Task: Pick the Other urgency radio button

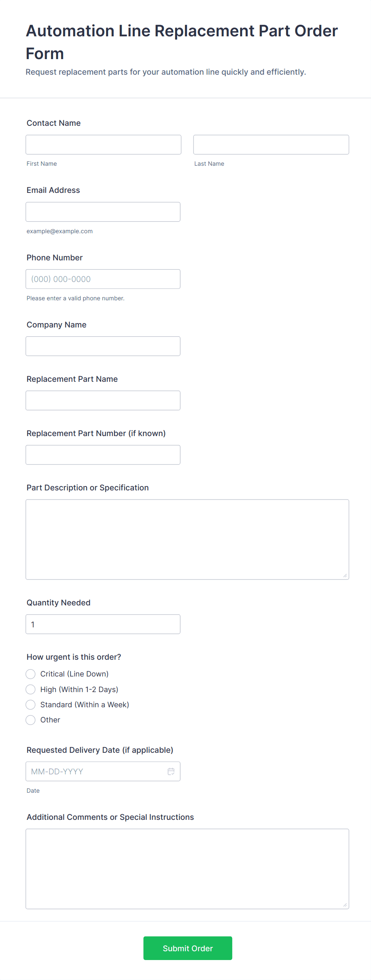Action: point(30,720)
